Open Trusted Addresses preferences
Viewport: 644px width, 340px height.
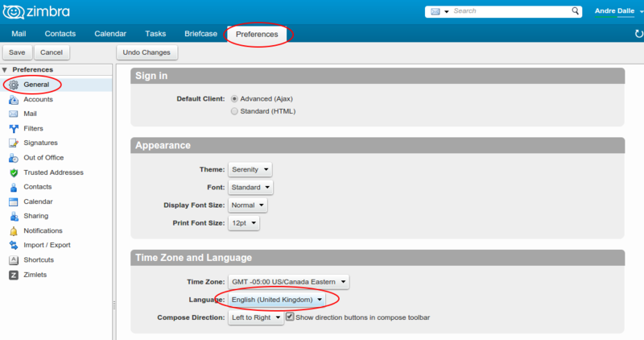click(x=53, y=172)
